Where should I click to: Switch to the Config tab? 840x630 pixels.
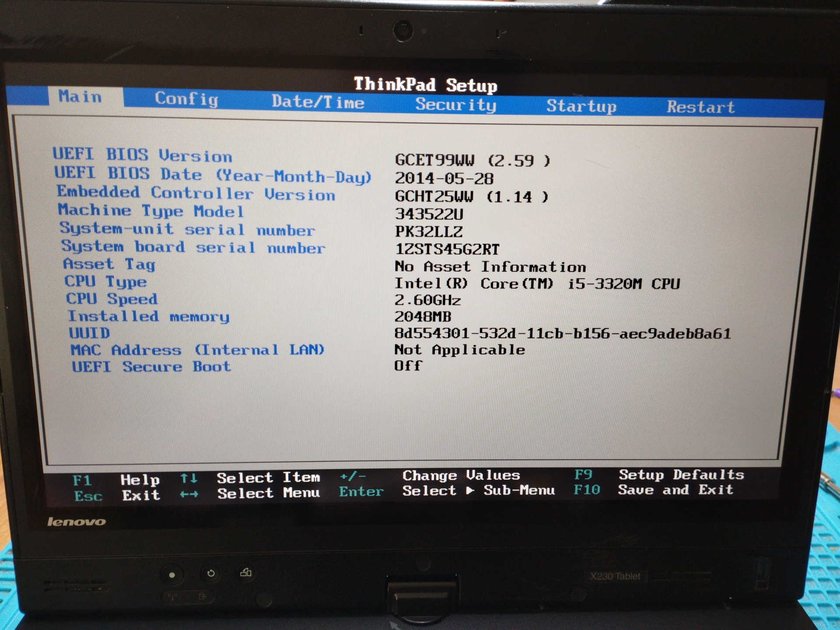coord(186,99)
